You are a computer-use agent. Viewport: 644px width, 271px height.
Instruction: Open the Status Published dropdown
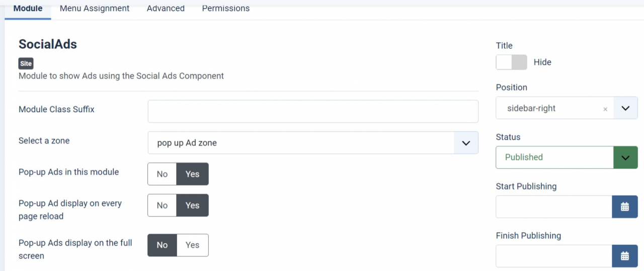tap(625, 157)
